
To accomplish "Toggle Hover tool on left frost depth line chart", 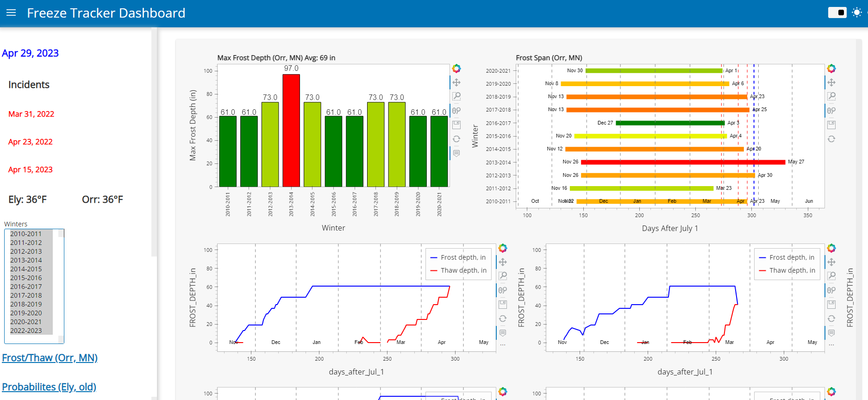I will 503,332.
